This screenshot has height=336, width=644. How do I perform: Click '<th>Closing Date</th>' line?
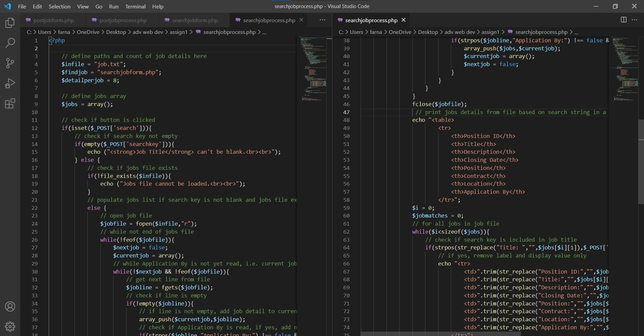coord(485,160)
